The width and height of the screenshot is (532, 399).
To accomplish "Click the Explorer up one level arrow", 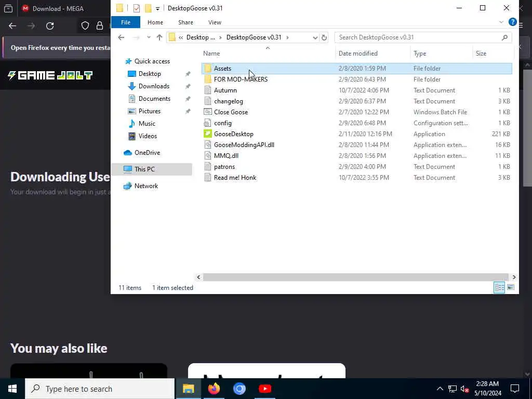I will [159, 37].
